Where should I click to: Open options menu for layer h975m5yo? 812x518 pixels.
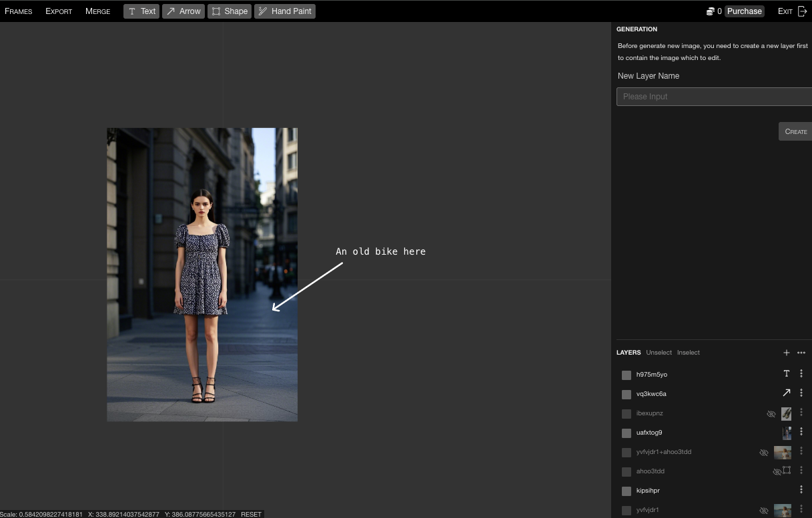click(x=801, y=374)
